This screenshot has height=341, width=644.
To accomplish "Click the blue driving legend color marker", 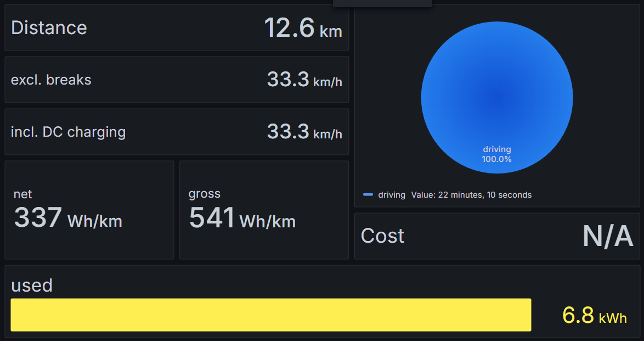I will 368,194.
